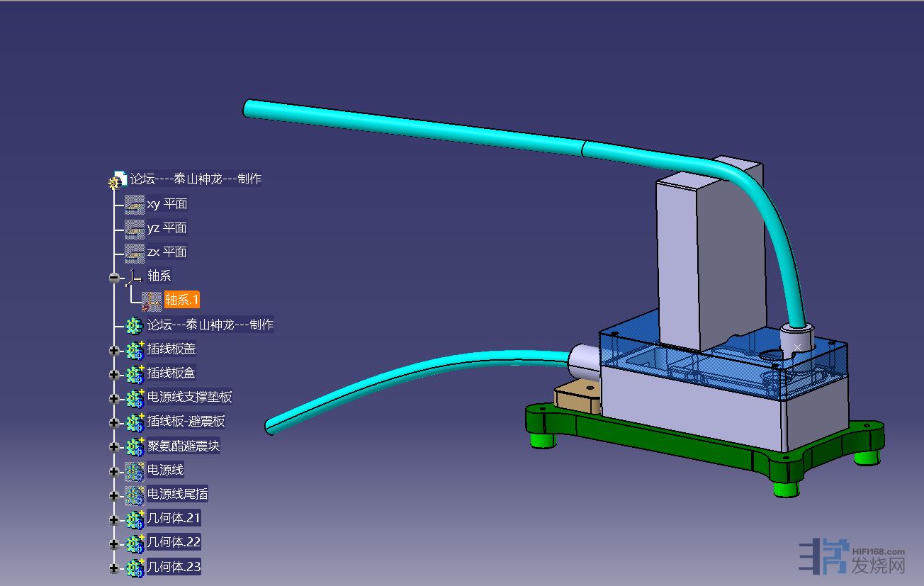924x586 pixels.
Task: Expand the 几何体.21 tree node
Action: click(114, 519)
